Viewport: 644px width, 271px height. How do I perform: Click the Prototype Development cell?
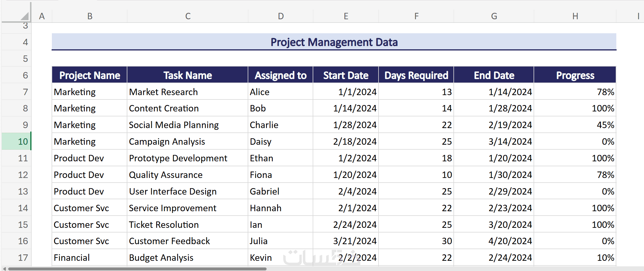188,158
